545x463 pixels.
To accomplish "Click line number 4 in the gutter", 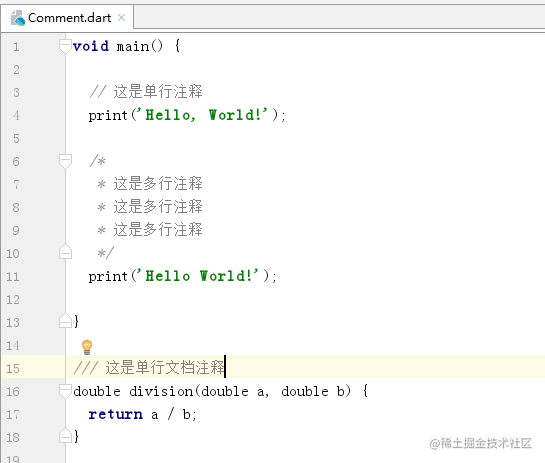I will coord(16,115).
